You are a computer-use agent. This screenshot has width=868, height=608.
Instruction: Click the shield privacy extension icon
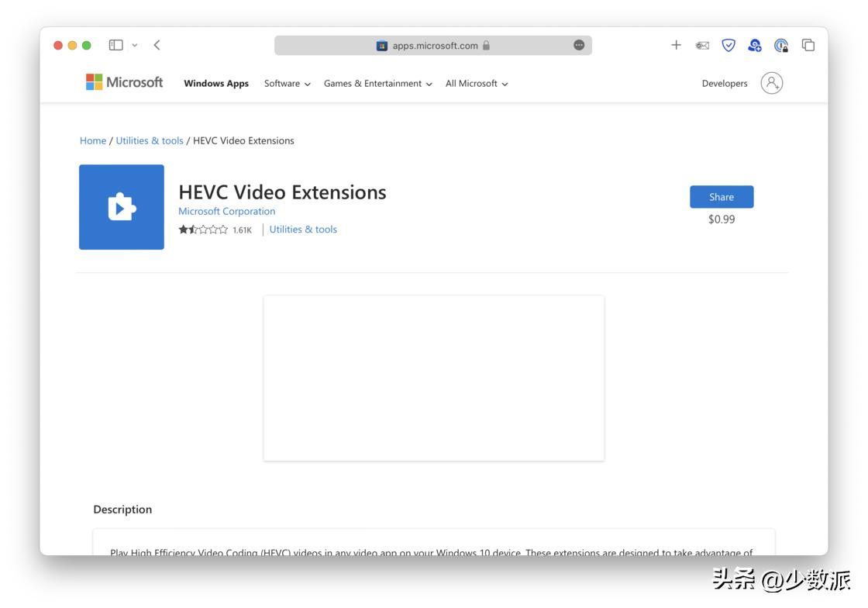[x=728, y=45]
